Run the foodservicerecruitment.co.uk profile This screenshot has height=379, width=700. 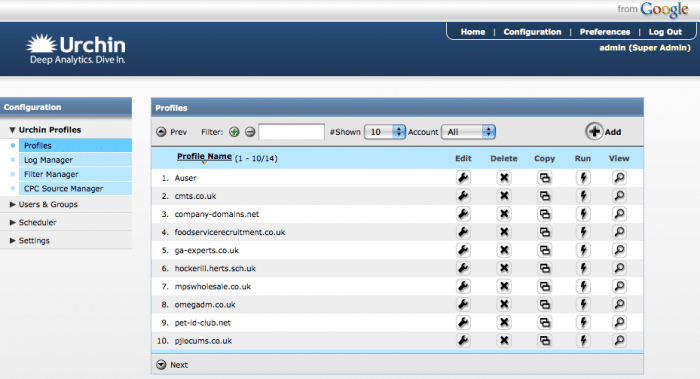tap(583, 232)
